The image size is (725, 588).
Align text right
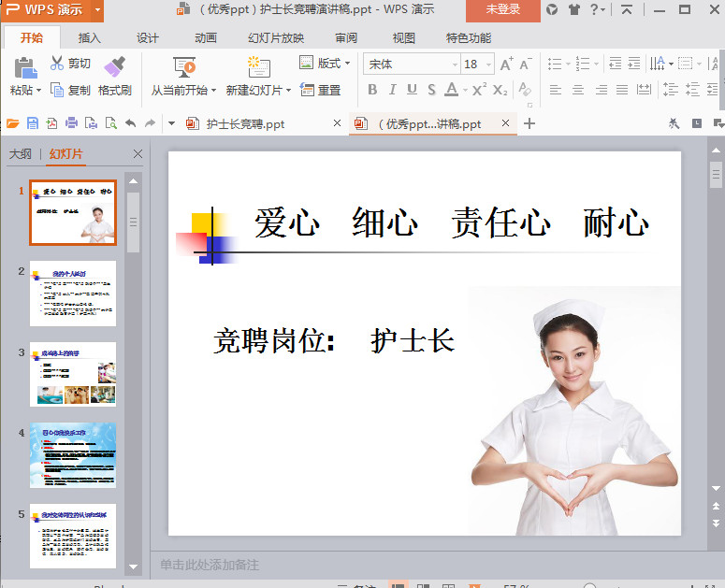click(x=601, y=90)
